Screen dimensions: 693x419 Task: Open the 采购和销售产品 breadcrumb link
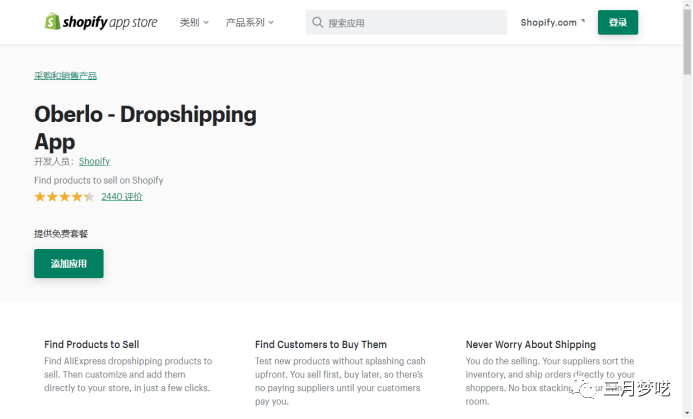65,76
